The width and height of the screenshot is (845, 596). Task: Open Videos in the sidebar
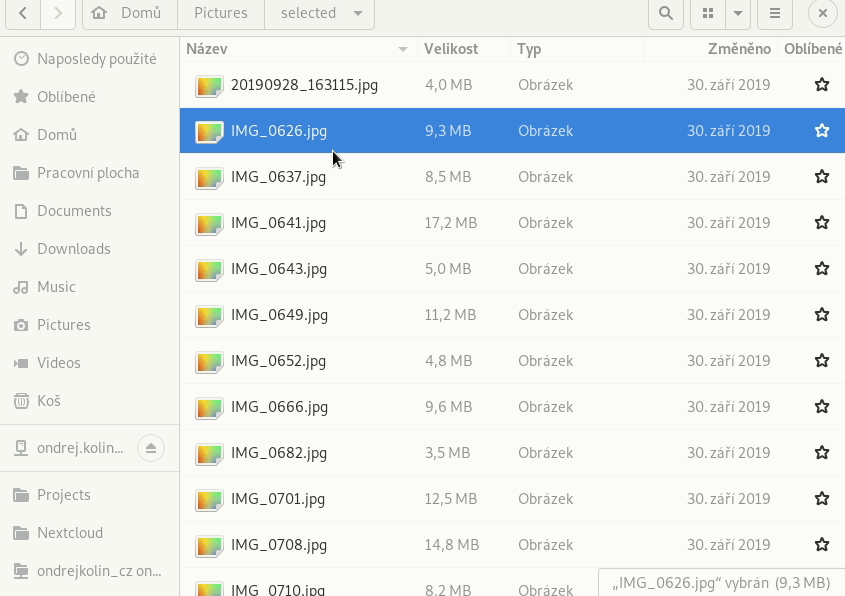pyautogui.click(x=89, y=363)
